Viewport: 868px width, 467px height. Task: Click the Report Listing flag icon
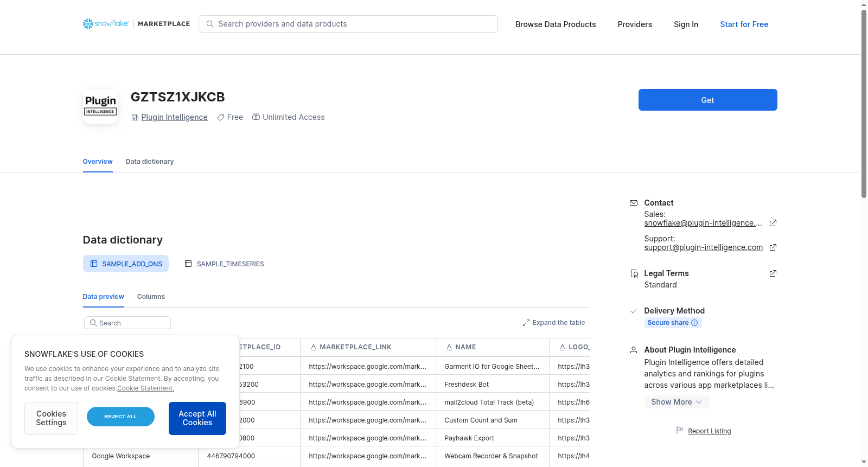680,430
